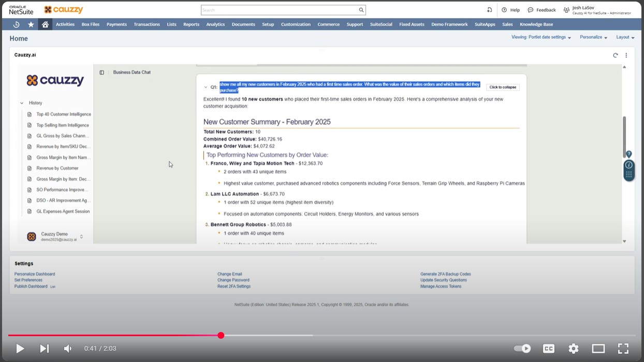Click the blue help question bubble

click(628, 154)
